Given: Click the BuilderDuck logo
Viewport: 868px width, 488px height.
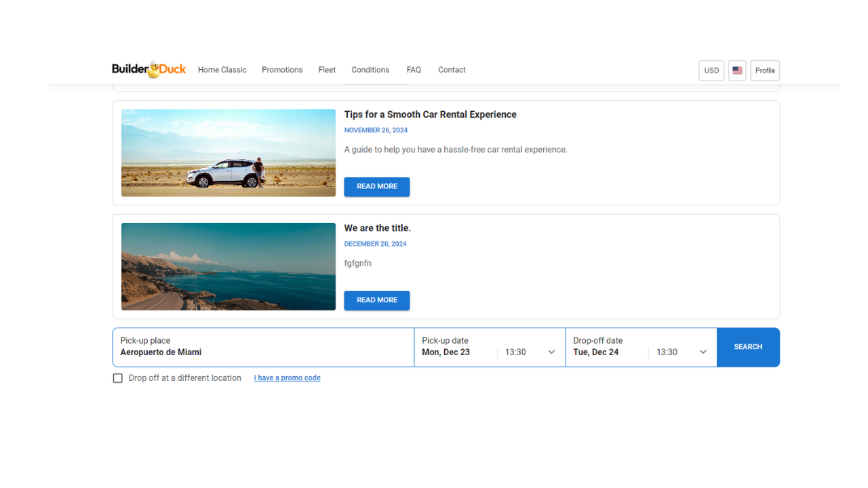Looking at the screenshot, I should [149, 70].
